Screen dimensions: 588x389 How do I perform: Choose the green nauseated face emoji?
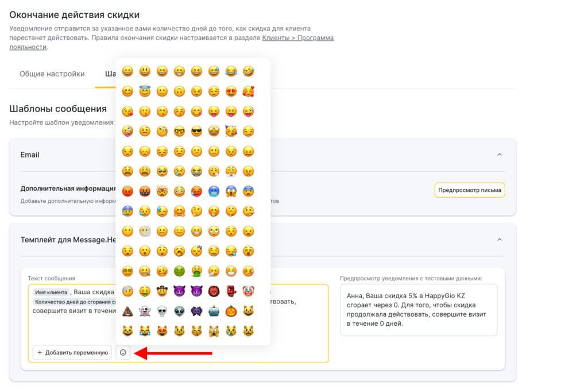179,271
